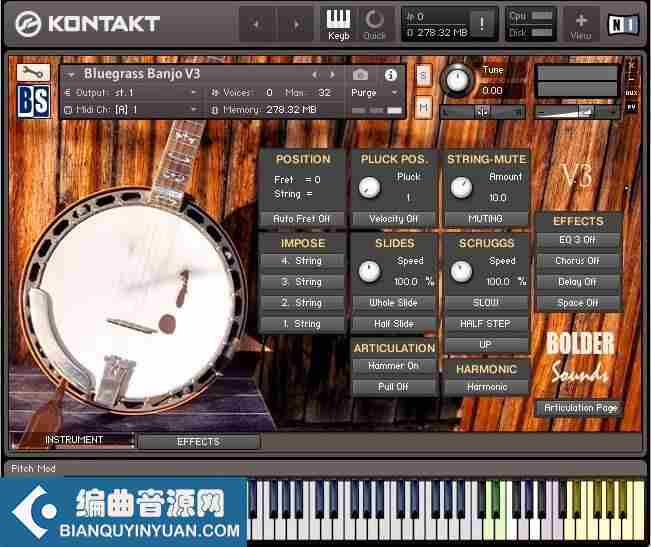Viewport: 651px width, 547px height.
Task: Select previous instrument with left arrow
Action: (x=315, y=75)
